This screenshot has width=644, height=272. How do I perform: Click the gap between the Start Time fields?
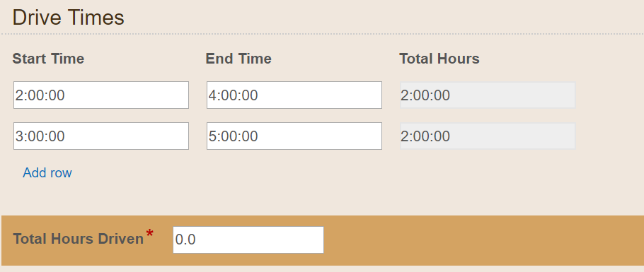[x=101, y=115]
